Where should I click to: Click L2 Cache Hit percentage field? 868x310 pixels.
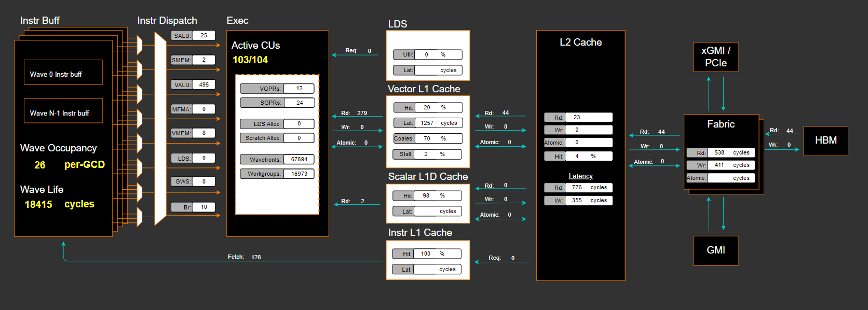[x=589, y=156]
